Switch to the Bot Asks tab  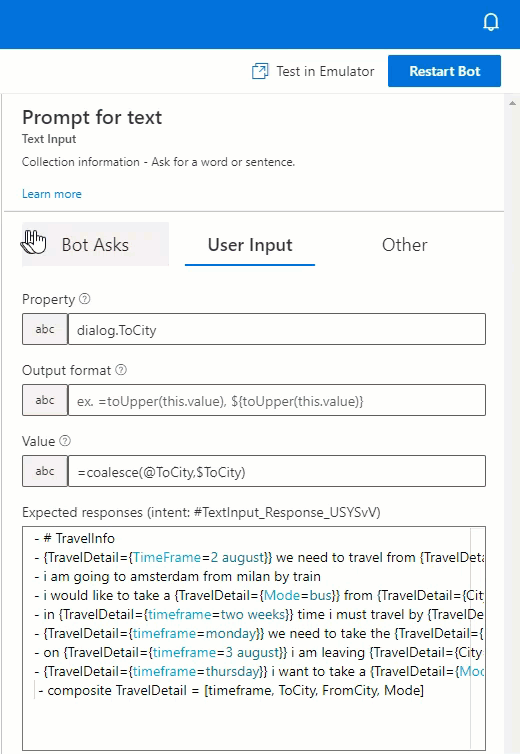pyautogui.click(x=95, y=244)
